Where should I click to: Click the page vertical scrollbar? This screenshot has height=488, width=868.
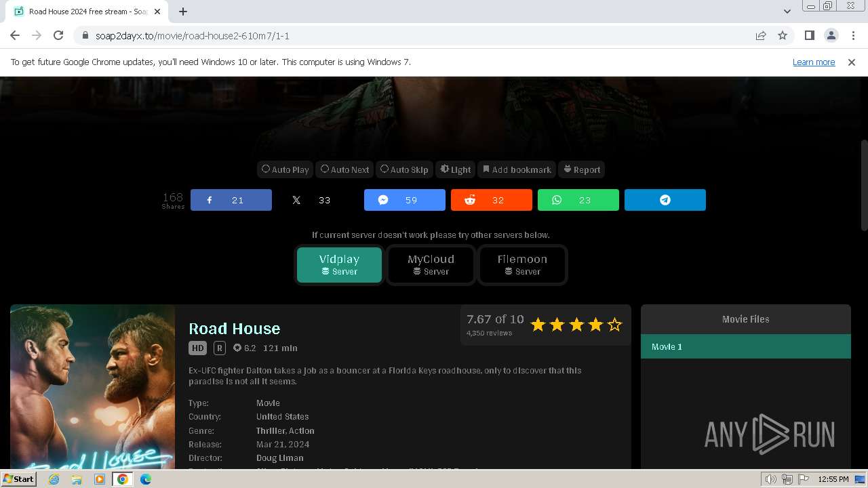[x=864, y=185]
